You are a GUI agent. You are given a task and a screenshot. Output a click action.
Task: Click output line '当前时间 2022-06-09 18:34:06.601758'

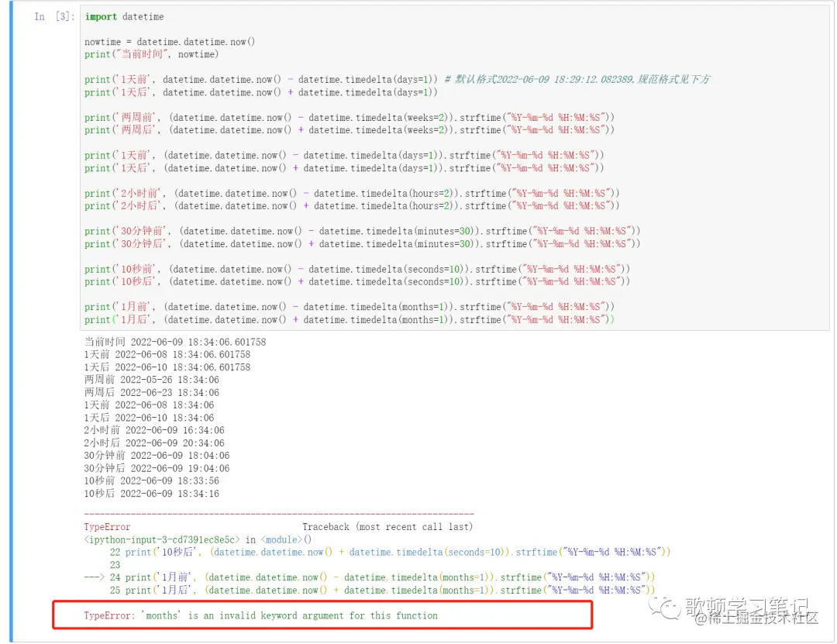click(175, 342)
